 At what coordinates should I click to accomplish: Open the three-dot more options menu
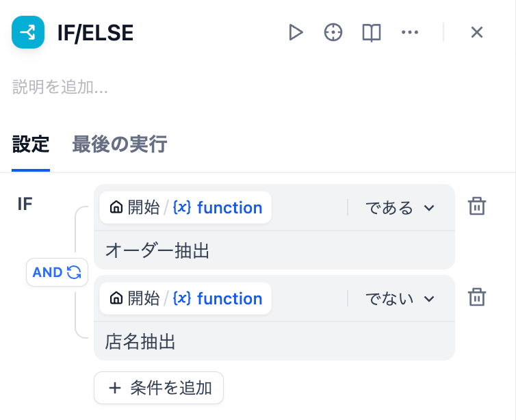coord(410,32)
